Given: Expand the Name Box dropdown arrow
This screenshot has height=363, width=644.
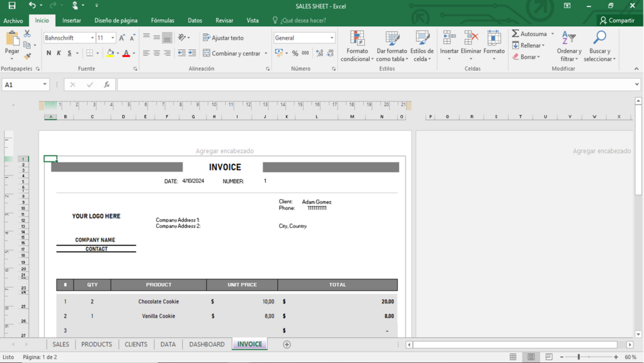Looking at the screenshot, I should pyautogui.click(x=45, y=85).
